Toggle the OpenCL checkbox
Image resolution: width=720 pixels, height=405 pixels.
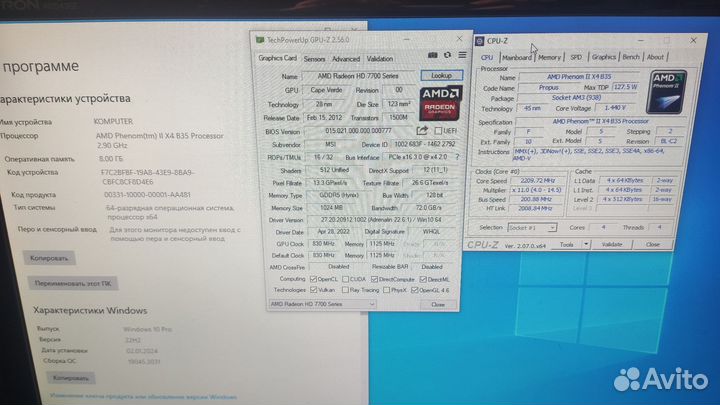pos(313,279)
